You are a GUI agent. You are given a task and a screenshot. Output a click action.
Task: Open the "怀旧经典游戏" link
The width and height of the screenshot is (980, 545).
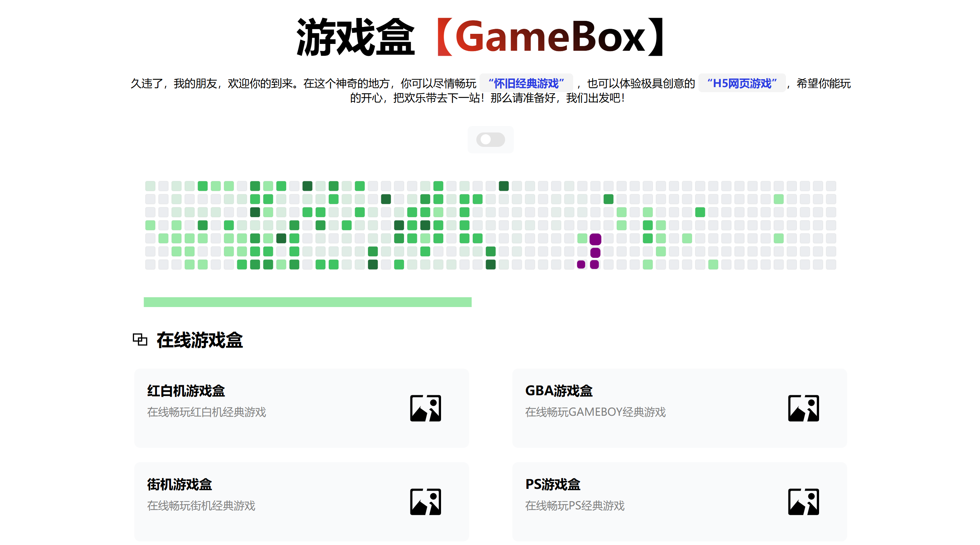point(526,83)
